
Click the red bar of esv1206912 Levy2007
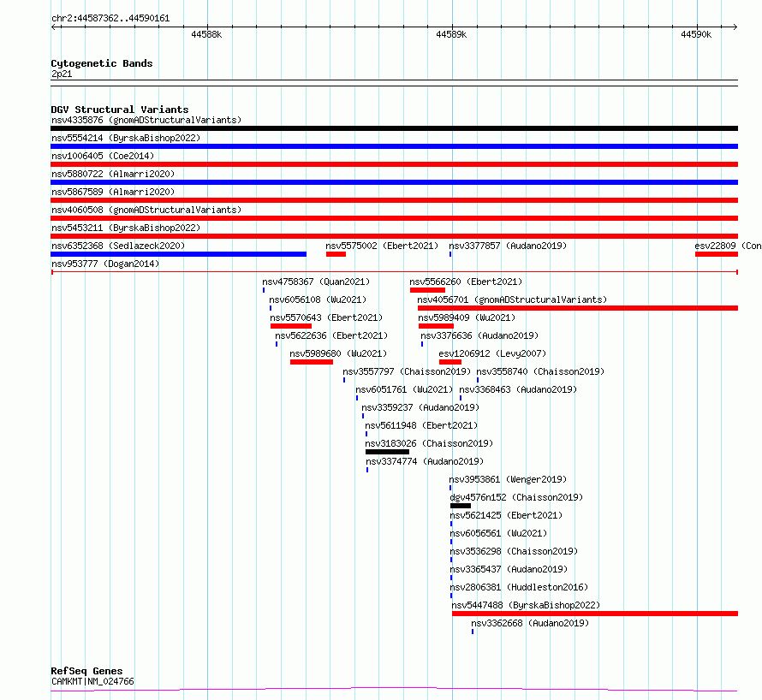point(450,362)
